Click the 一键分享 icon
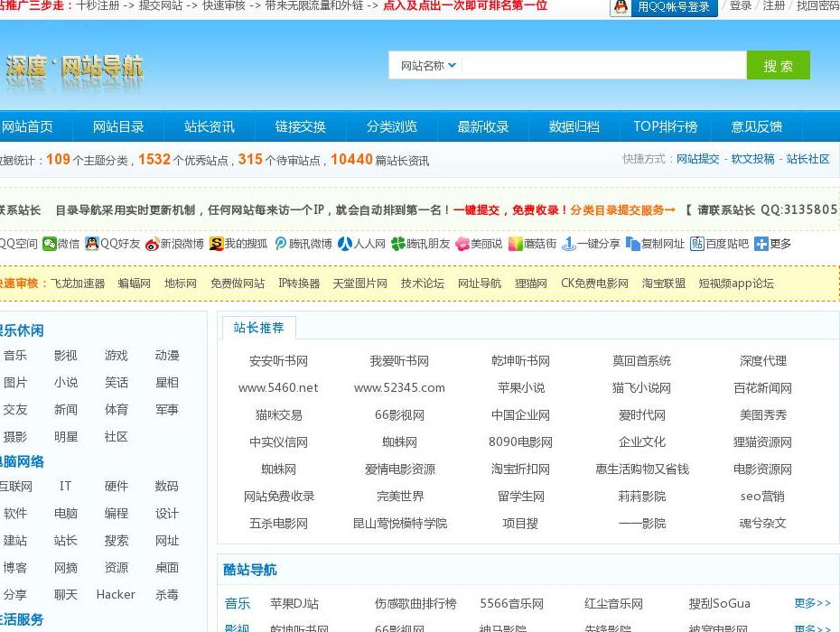 pyautogui.click(x=568, y=245)
